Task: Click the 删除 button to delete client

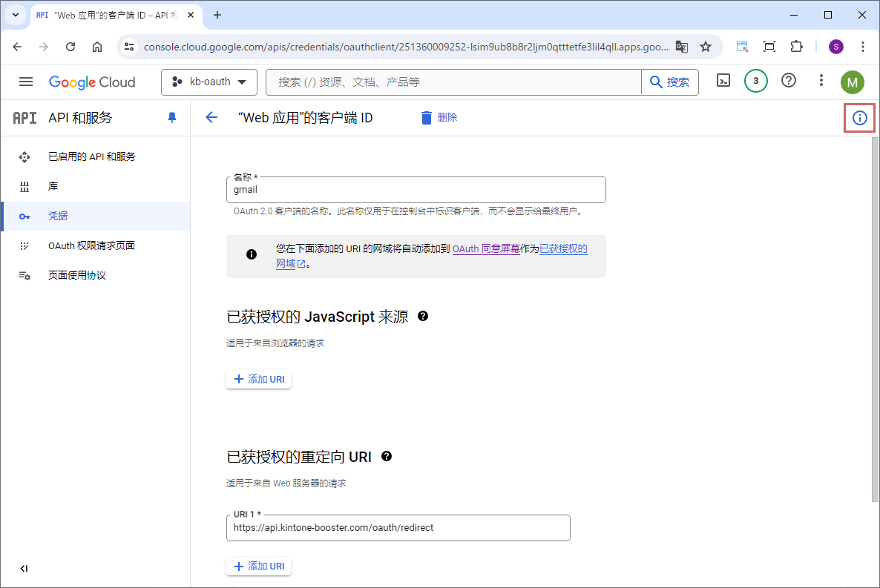Action: [x=439, y=118]
